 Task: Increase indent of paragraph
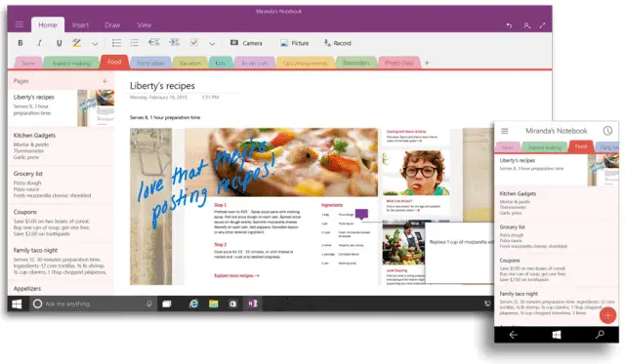(174, 42)
